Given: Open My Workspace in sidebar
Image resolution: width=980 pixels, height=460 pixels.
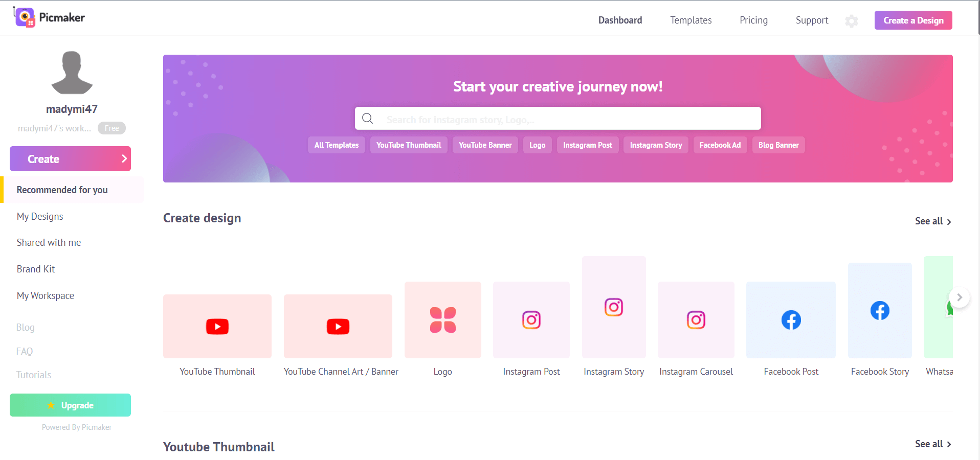Looking at the screenshot, I should coord(46,295).
